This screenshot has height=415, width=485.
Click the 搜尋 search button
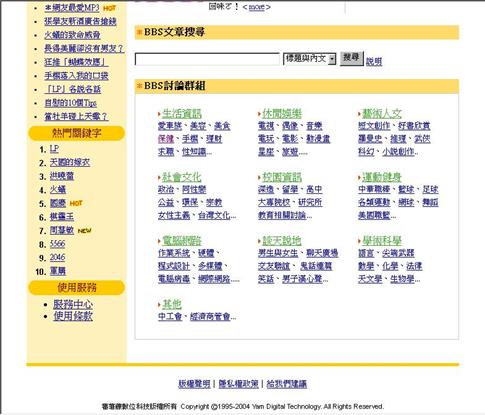coord(351,58)
